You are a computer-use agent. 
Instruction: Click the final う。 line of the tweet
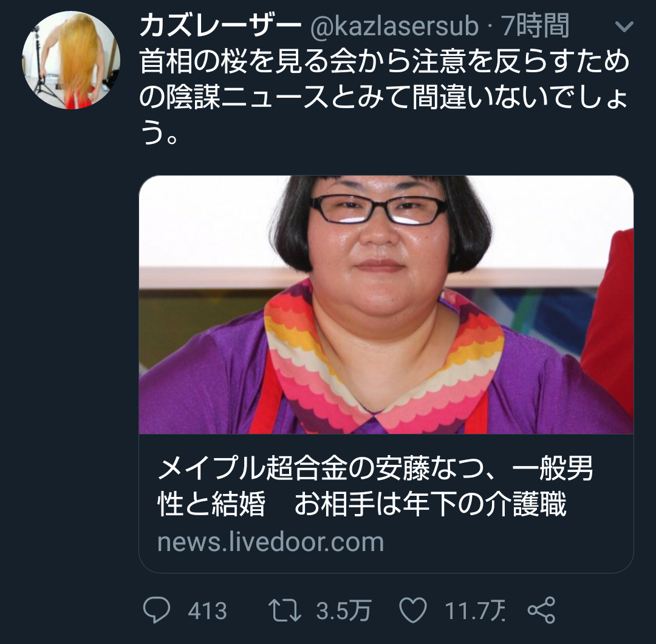(x=159, y=134)
